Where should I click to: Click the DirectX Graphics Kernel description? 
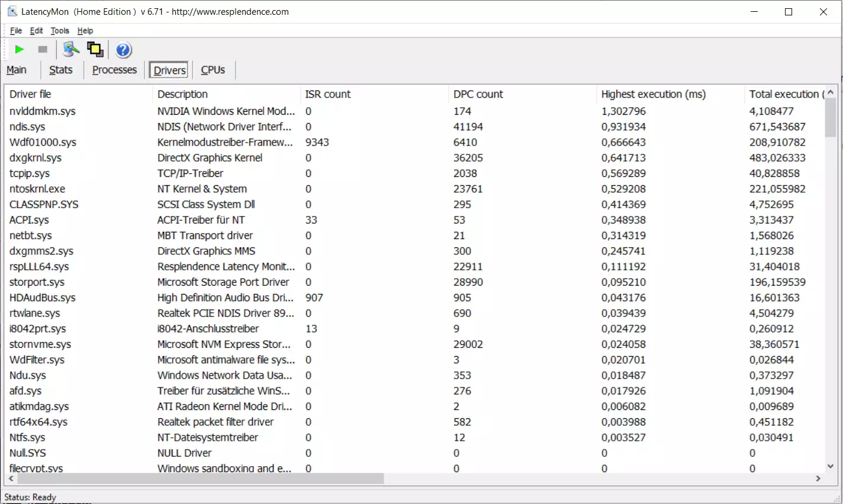210,158
